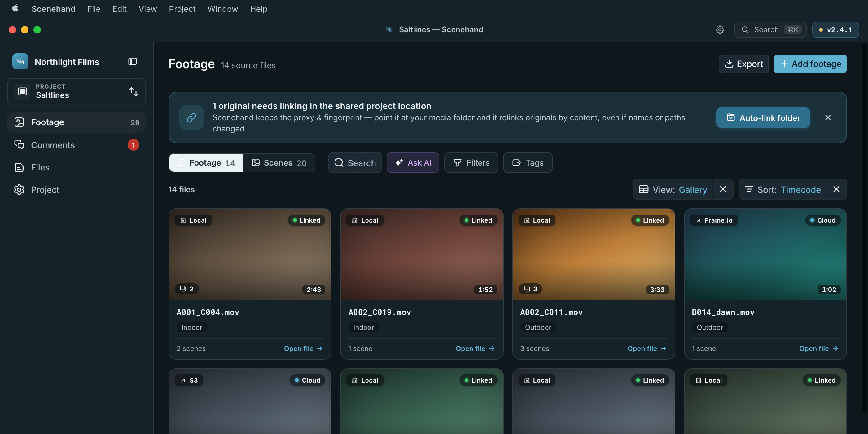Click the Indoor tag on A001_C004.mov
Viewport: 868px width, 434px height.
point(192,327)
